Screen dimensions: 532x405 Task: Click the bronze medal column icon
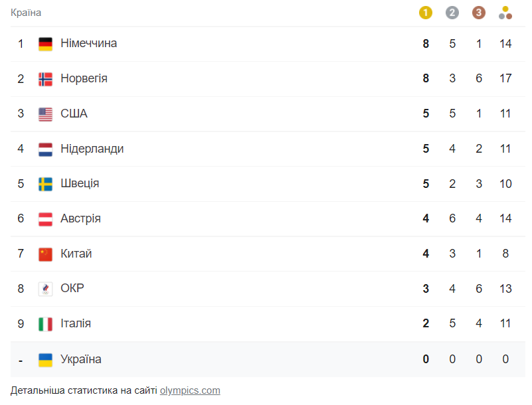pos(479,11)
